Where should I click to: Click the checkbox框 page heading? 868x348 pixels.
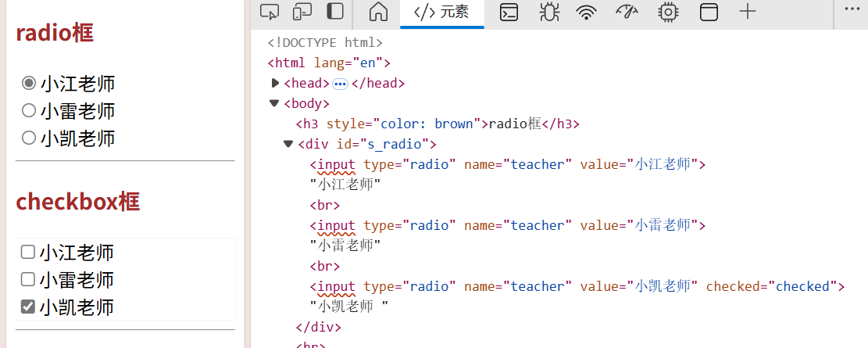77,202
